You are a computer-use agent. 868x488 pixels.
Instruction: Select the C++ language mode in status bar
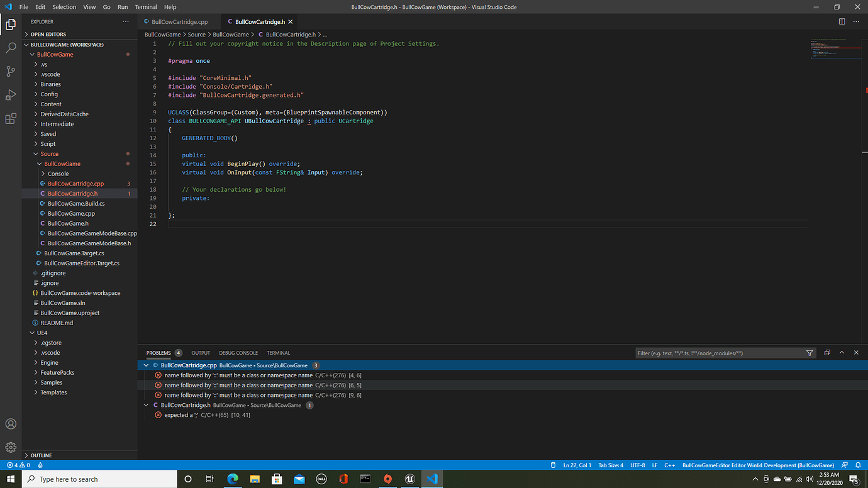(669, 465)
